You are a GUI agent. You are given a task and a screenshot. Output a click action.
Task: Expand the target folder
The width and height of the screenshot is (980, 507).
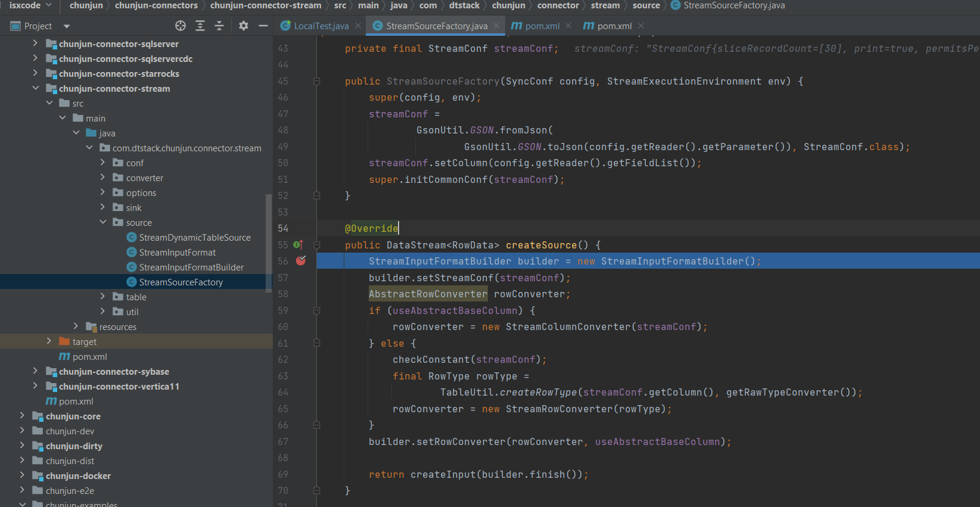(x=49, y=341)
